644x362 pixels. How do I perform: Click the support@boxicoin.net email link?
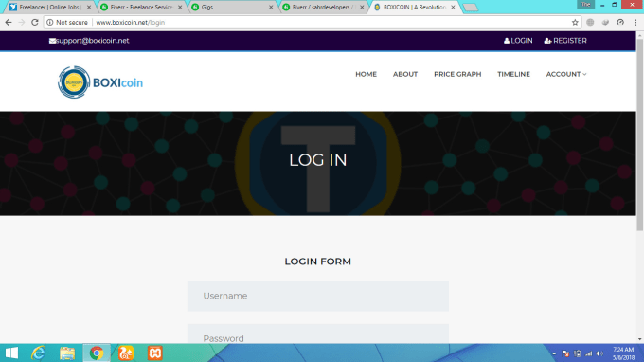click(x=93, y=41)
